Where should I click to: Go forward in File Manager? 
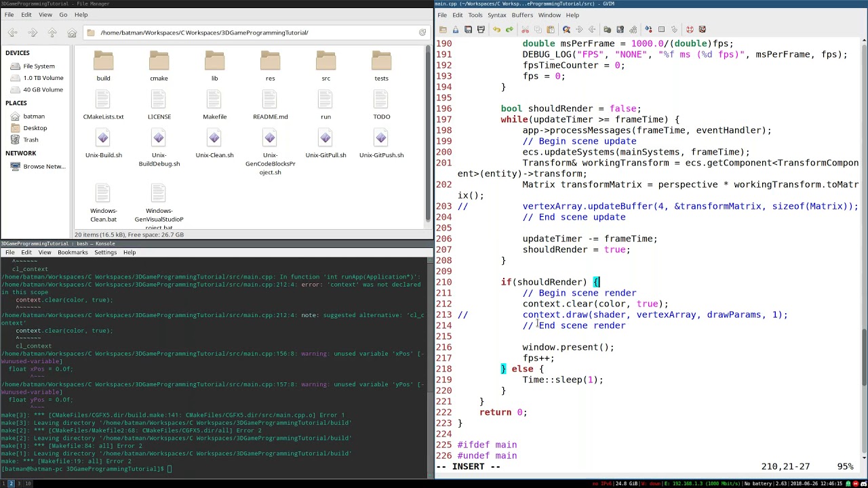click(33, 33)
